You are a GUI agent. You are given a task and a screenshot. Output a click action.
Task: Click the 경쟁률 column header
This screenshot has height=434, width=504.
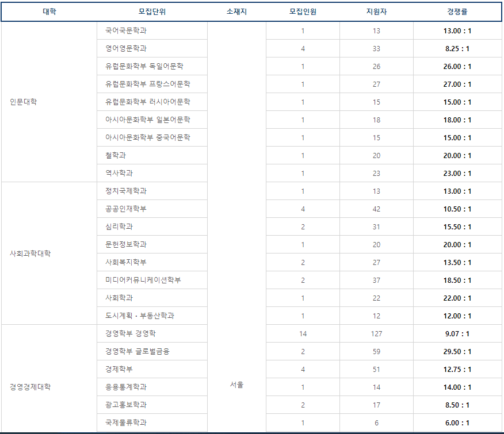coord(457,11)
